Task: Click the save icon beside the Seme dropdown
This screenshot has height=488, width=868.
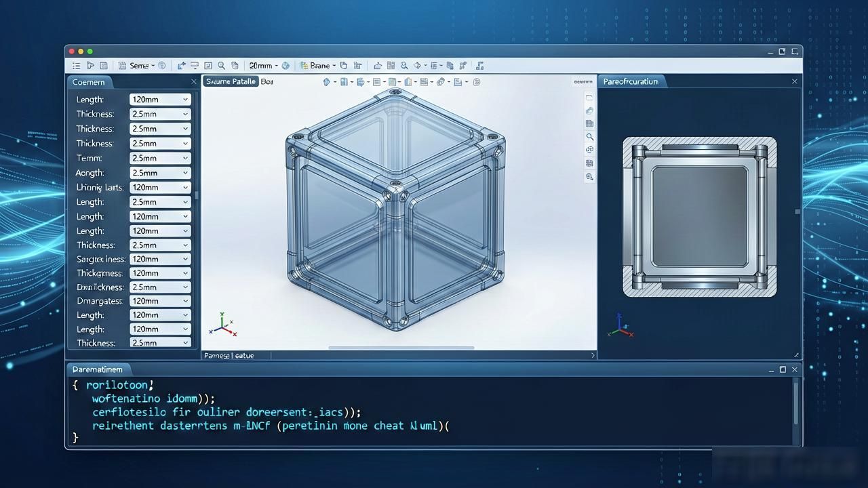Action: (x=122, y=66)
